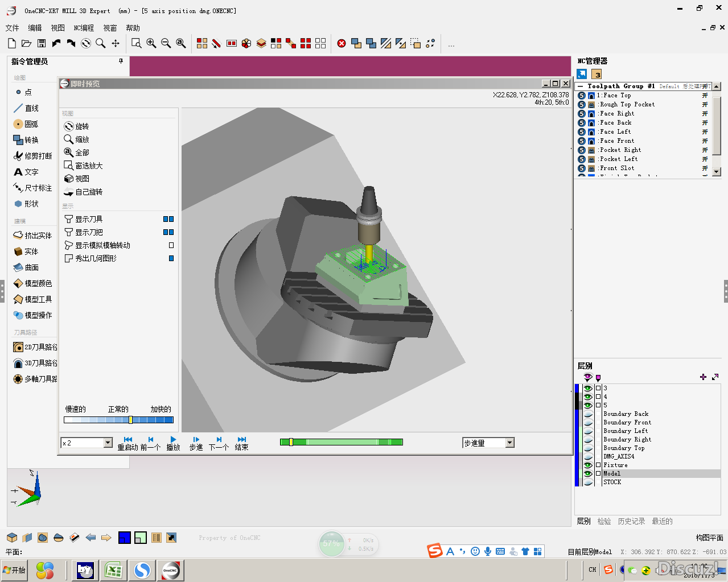Open the x 2 speed dropdown
Image resolution: width=728 pixels, height=582 pixels.
pyautogui.click(x=108, y=443)
